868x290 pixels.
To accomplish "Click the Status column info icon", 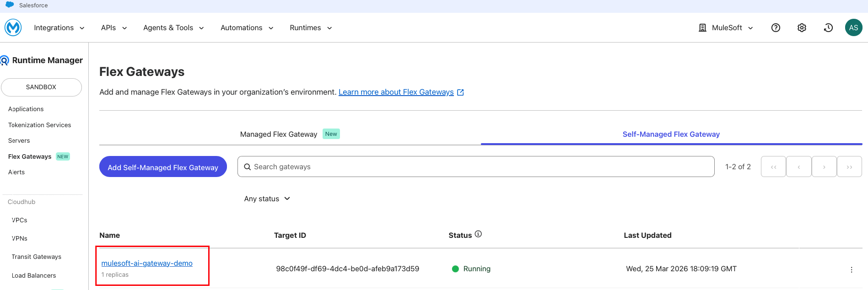I will [x=478, y=234].
